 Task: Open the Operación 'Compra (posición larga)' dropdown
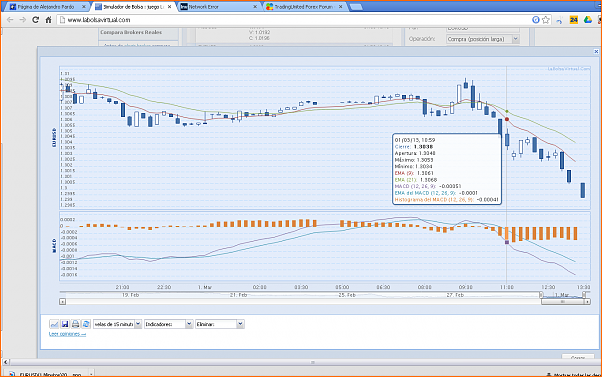coord(483,39)
